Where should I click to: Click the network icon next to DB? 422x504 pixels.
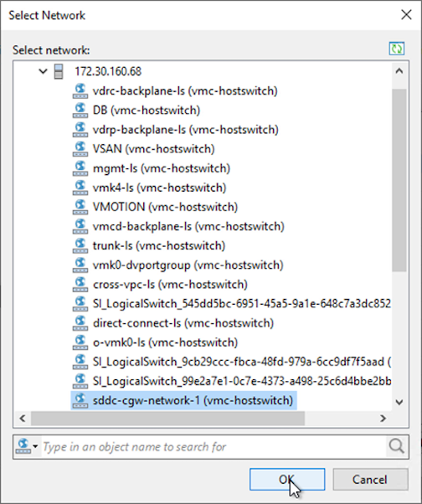[80, 111]
